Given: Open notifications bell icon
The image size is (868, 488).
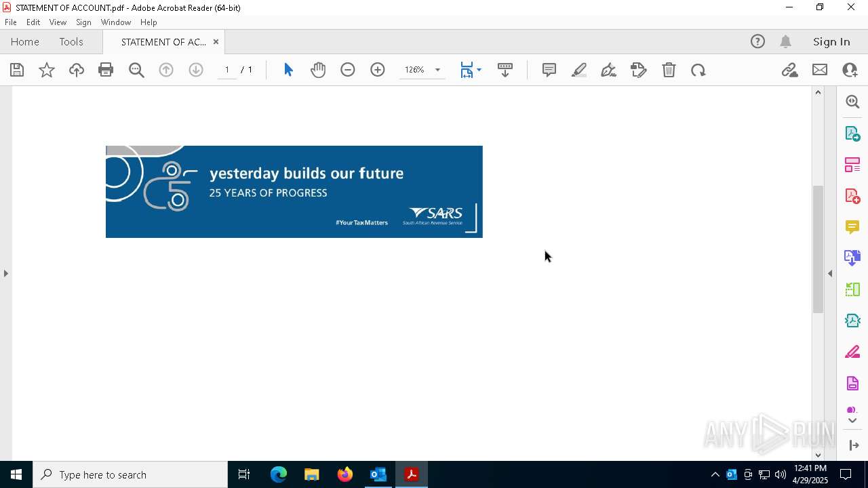Looking at the screenshot, I should pos(785,42).
